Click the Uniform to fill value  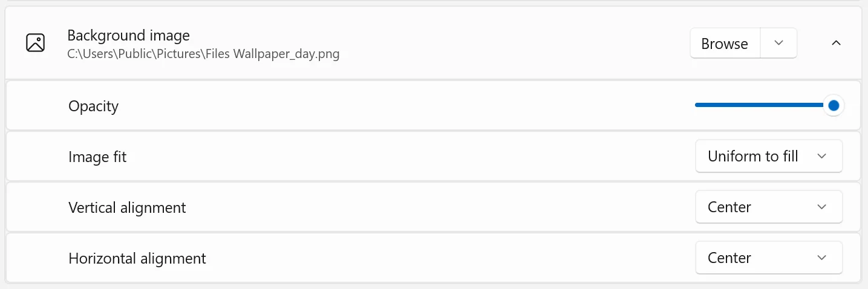(753, 157)
